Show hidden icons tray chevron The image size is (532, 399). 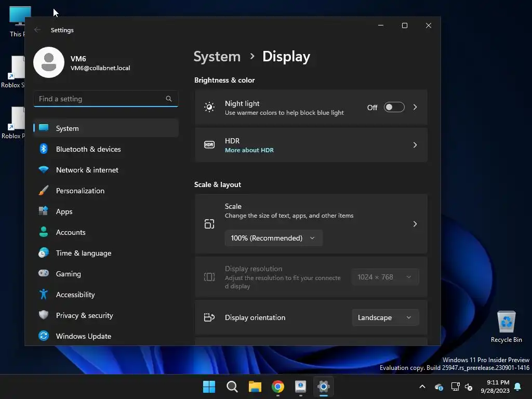[422, 387]
